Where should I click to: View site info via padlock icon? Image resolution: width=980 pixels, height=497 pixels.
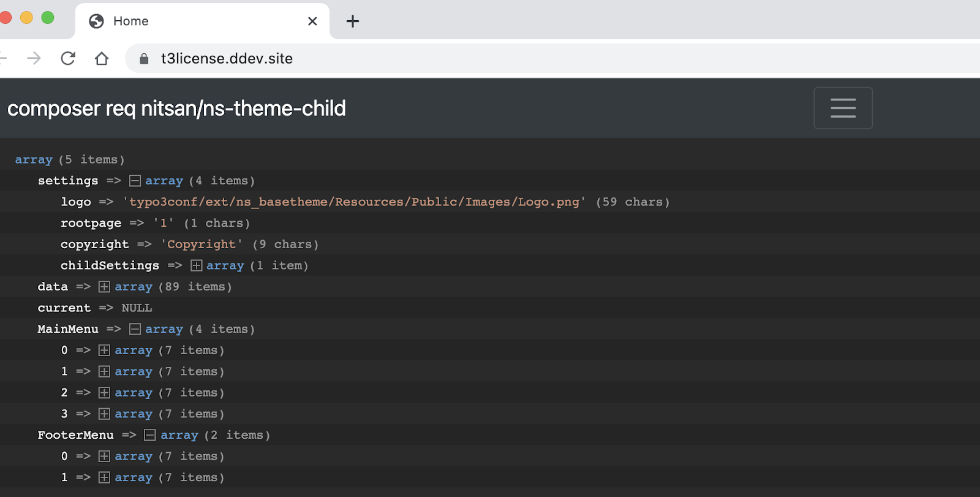144,59
